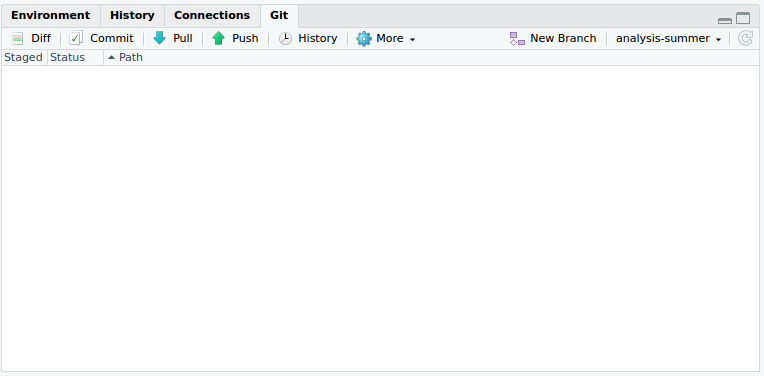Click the empty changed-files list area
This screenshot has width=764, height=376.
coord(380,218)
